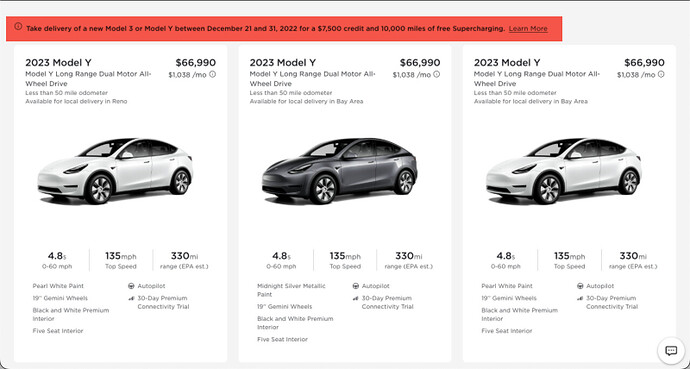This screenshot has height=369, width=690.
Task: Click info icon in the red delivery banner
Action: pos(18,26)
